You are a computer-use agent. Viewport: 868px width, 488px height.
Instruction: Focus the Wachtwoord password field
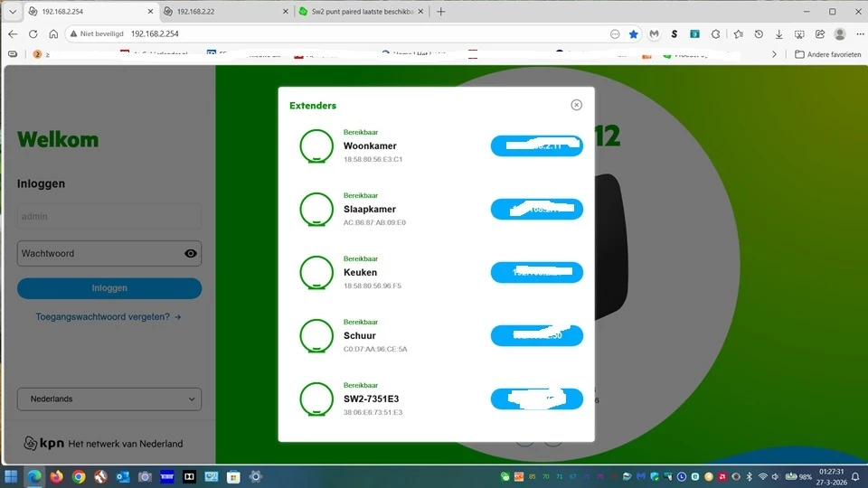click(x=109, y=253)
